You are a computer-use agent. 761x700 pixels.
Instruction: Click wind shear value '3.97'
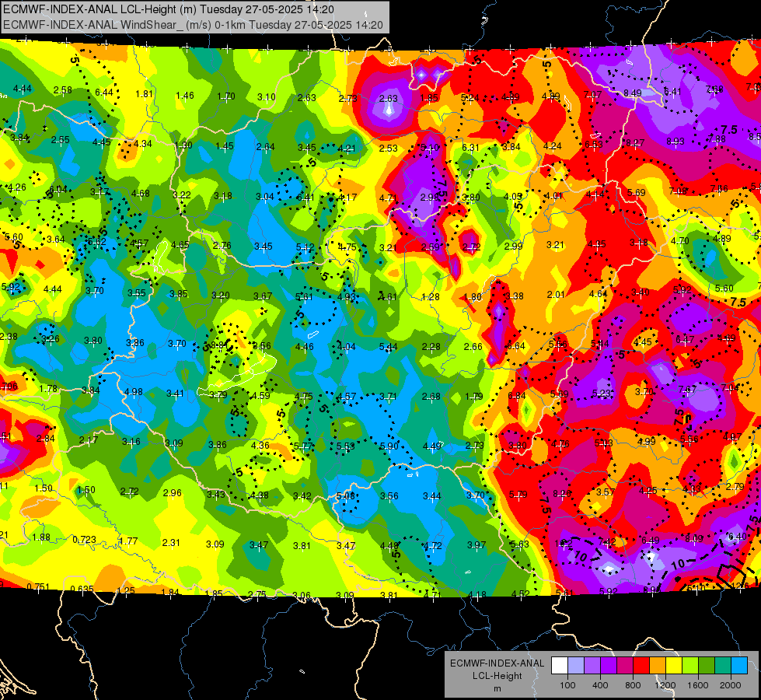[x=476, y=545]
